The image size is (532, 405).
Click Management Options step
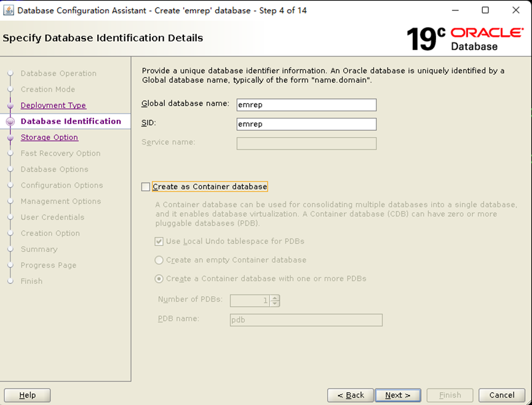(61, 202)
